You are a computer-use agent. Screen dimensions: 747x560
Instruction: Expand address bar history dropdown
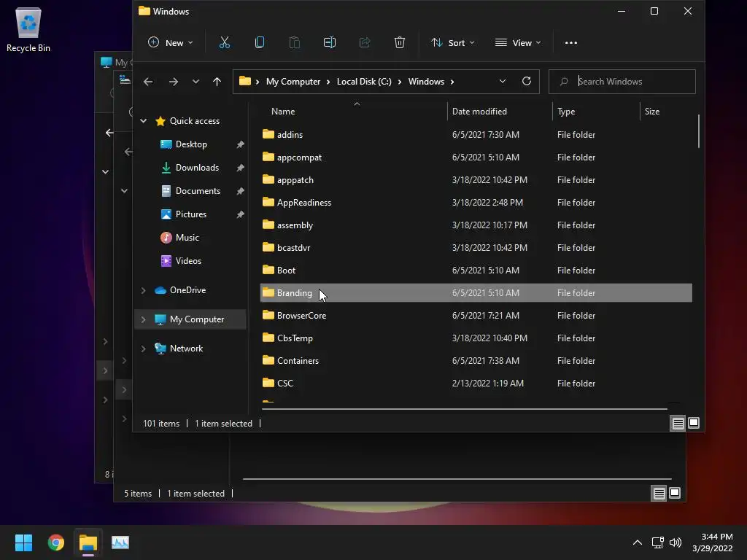tap(502, 82)
